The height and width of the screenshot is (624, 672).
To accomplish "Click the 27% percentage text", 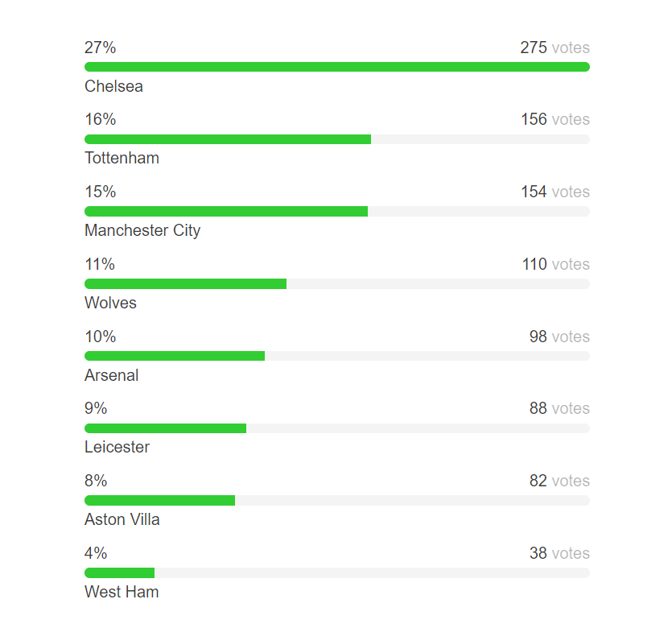I will [x=100, y=48].
